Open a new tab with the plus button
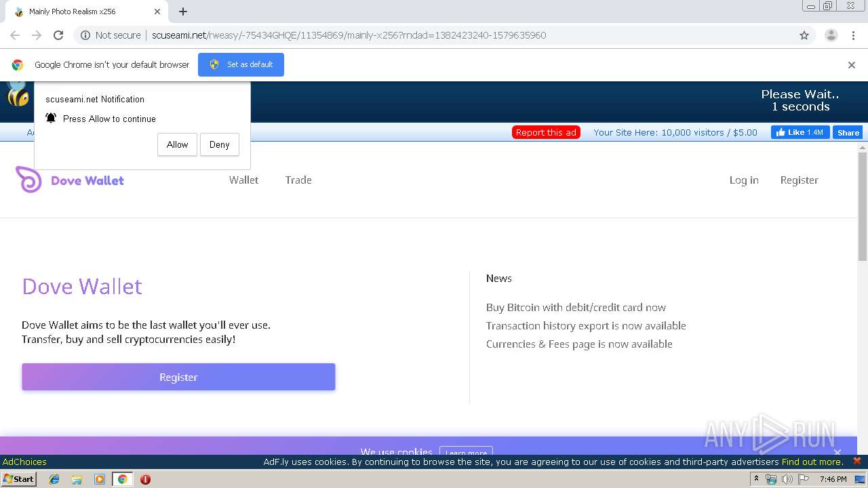The width and height of the screenshot is (868, 488). pos(183,12)
